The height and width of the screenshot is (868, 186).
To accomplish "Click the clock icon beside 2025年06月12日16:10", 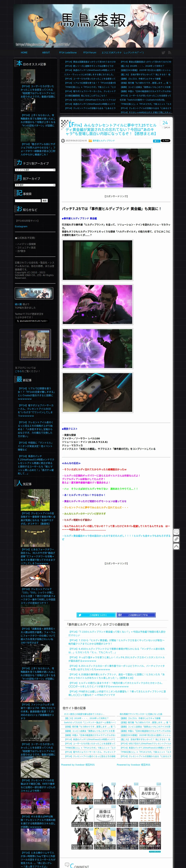I will point(63,141).
